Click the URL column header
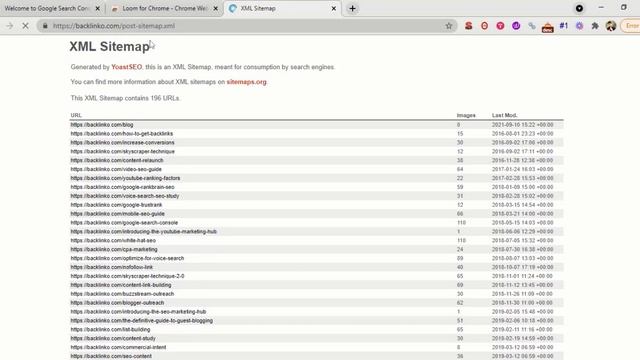This screenshot has height=360, width=640. tap(76, 116)
